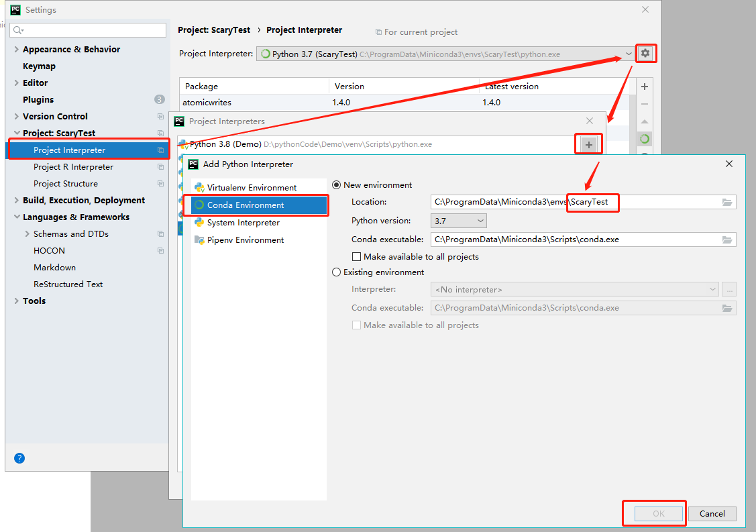Select Existing environment radio button
756x532 pixels.
pos(337,272)
